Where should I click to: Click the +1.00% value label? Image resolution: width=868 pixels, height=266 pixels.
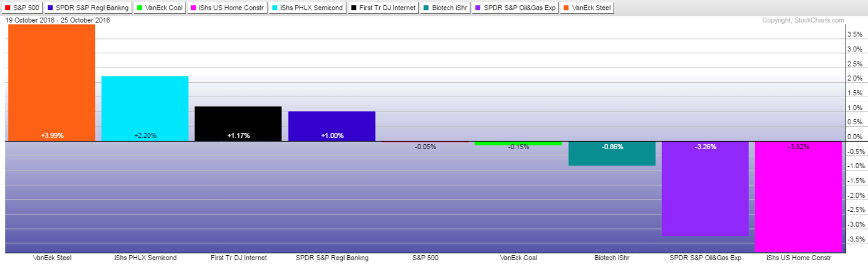(332, 136)
